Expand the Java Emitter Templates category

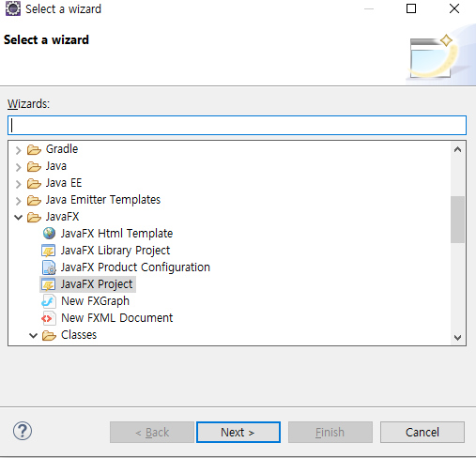18,201
